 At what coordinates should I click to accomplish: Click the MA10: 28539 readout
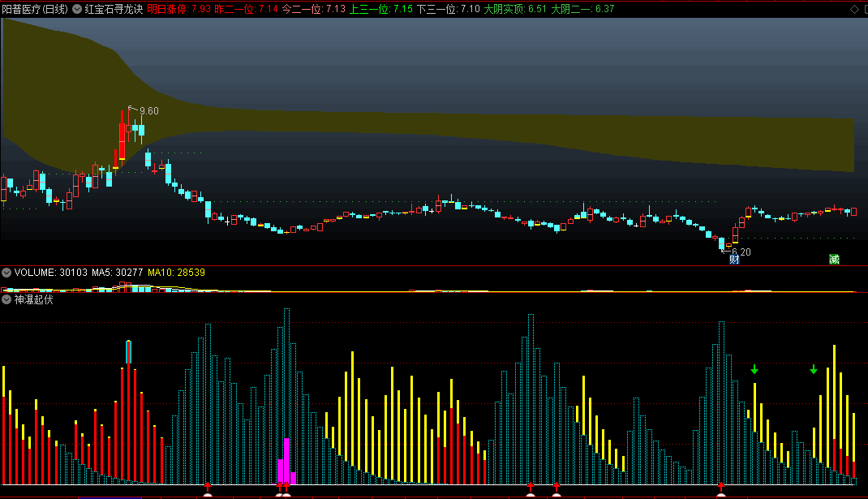point(177,273)
